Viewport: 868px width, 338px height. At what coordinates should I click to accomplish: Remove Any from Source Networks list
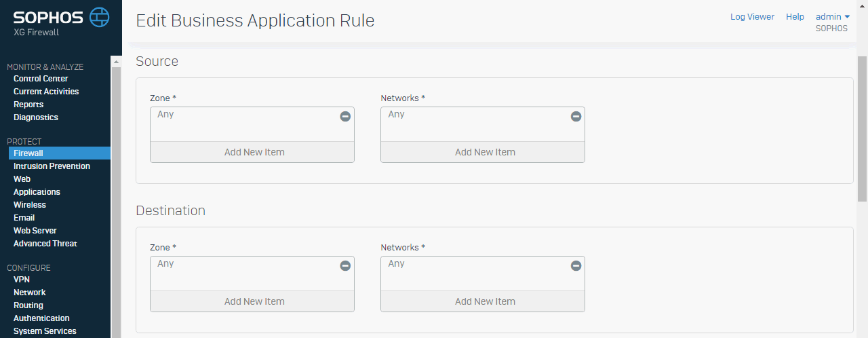pyautogui.click(x=576, y=116)
